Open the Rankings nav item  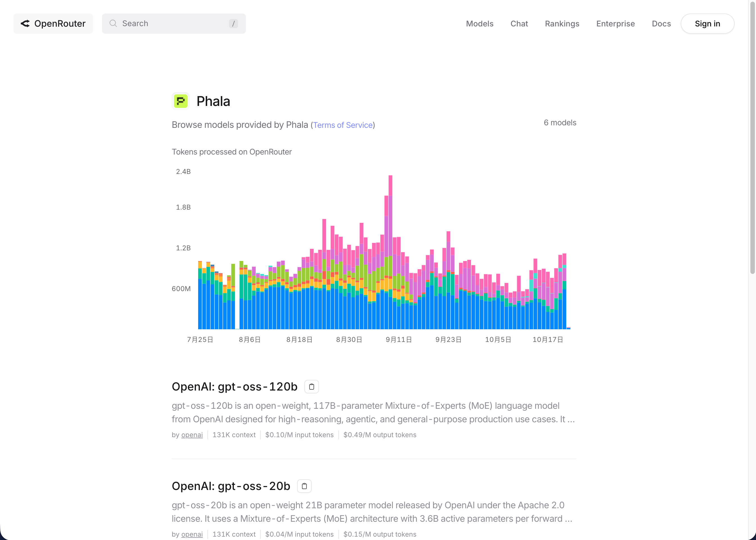[x=562, y=24]
